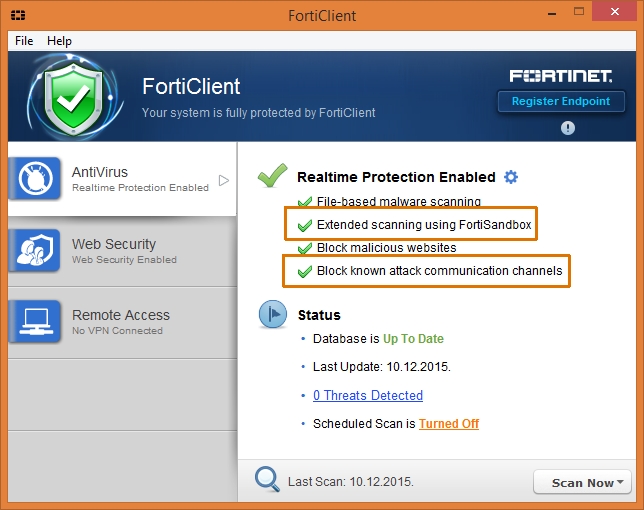The image size is (644, 510).
Task: Expand AntiVirus tab arrow
Action: coord(224,181)
